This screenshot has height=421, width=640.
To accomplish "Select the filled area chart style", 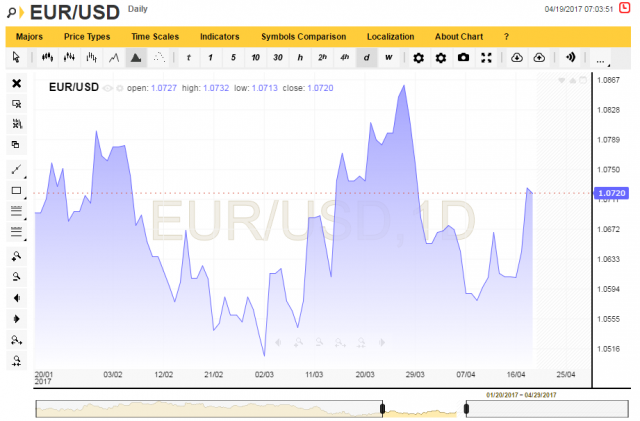I will [136, 58].
